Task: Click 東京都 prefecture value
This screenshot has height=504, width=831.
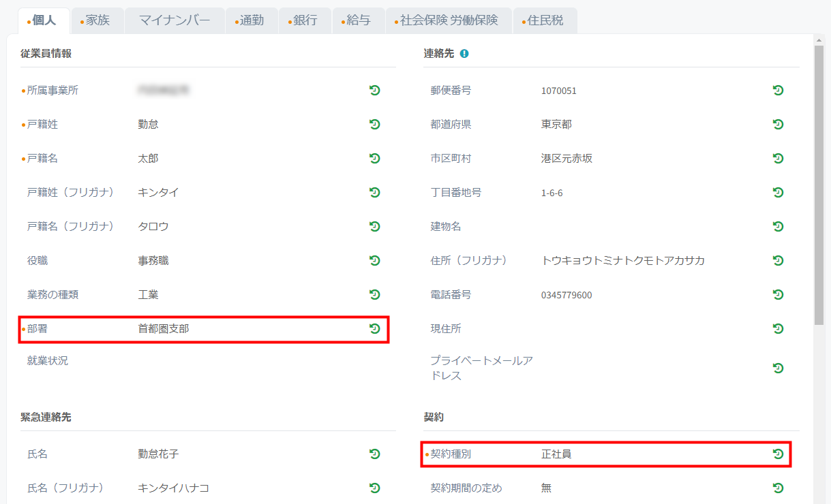Action: 556,124
